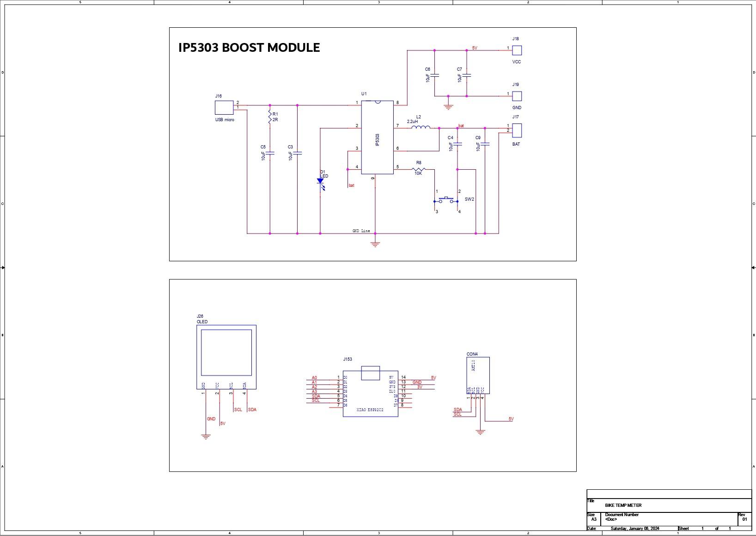Click the 5V label under OLED pin 2

click(223, 424)
